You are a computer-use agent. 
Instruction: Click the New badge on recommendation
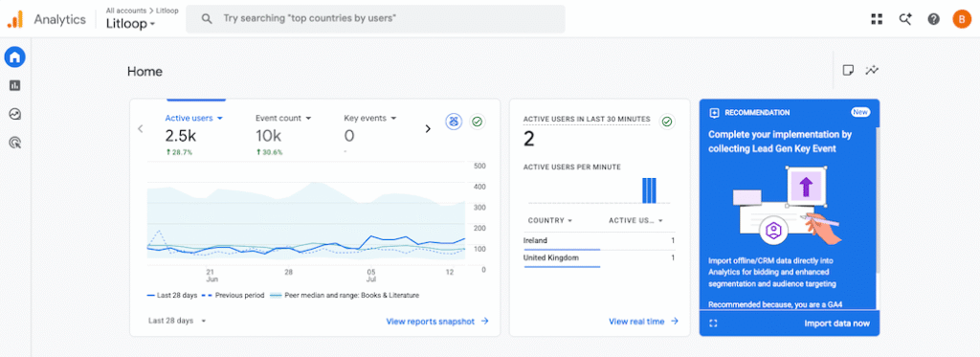pos(860,113)
